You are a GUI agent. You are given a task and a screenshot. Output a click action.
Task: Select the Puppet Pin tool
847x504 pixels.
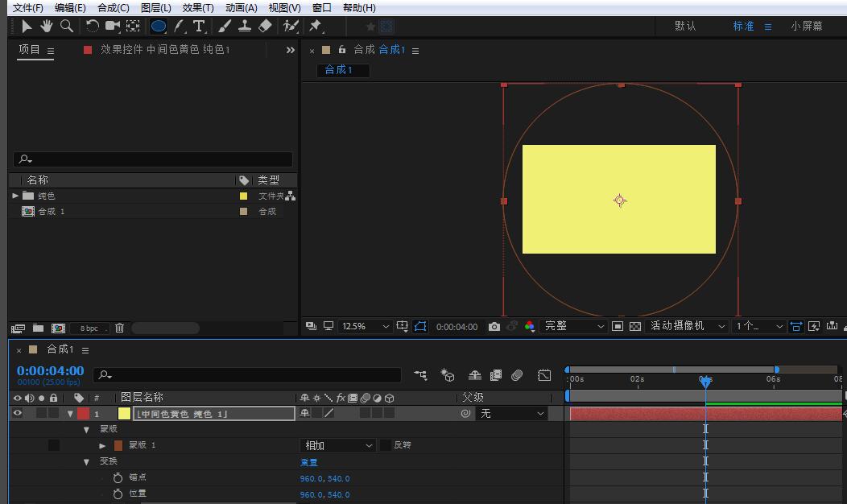click(x=316, y=27)
